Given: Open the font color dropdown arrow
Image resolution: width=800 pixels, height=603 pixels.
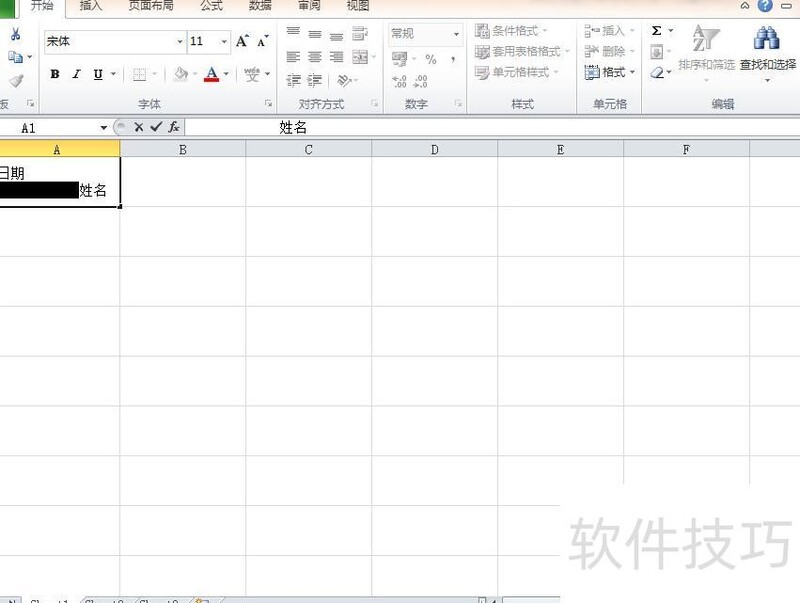Looking at the screenshot, I should [x=226, y=74].
